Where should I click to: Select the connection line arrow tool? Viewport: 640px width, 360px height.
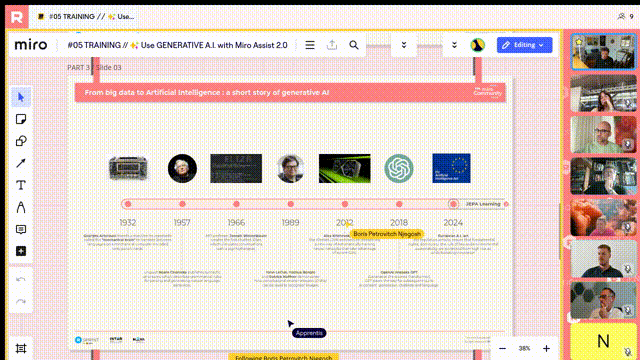tap(21, 163)
